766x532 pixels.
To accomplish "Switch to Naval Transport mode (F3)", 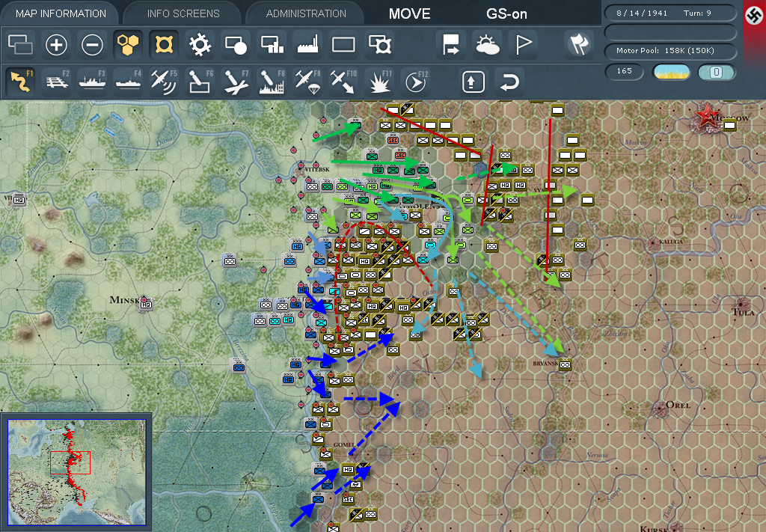I will (x=92, y=81).
